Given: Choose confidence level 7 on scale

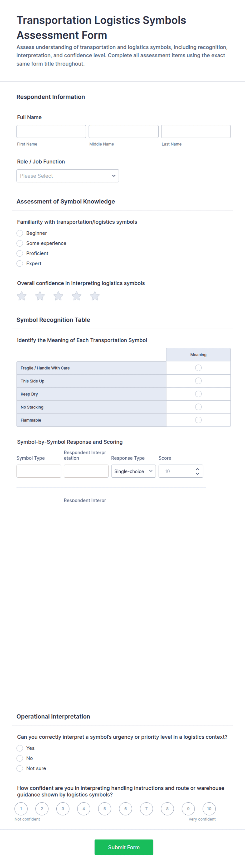Looking at the screenshot, I should (x=146, y=808).
